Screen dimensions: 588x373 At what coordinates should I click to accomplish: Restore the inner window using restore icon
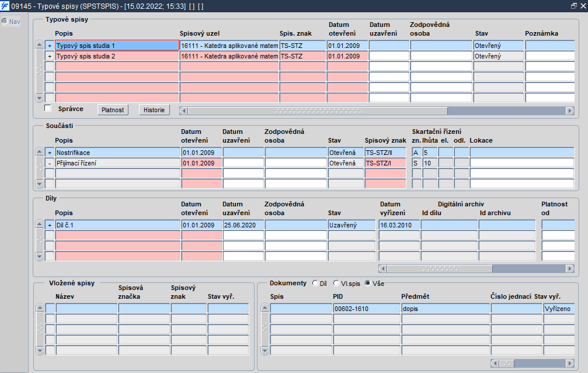pos(574,6)
